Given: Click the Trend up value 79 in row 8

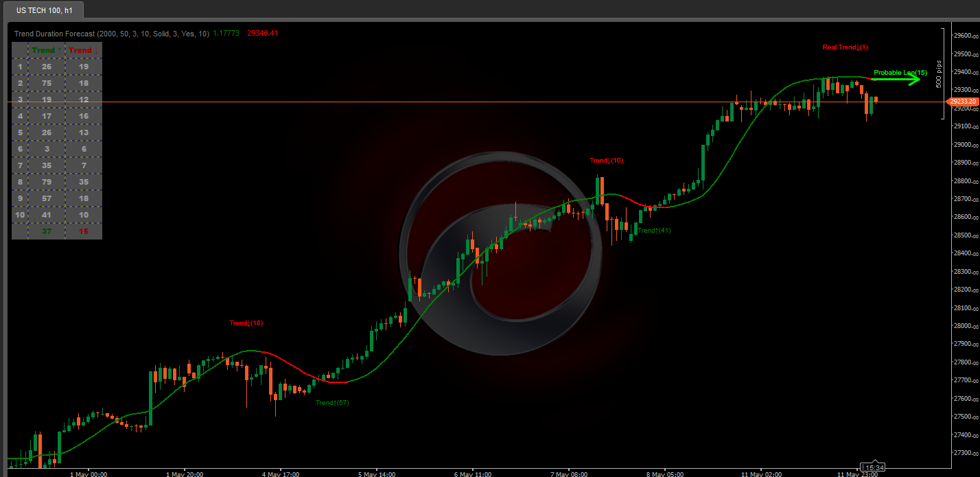Looking at the screenshot, I should [46, 182].
